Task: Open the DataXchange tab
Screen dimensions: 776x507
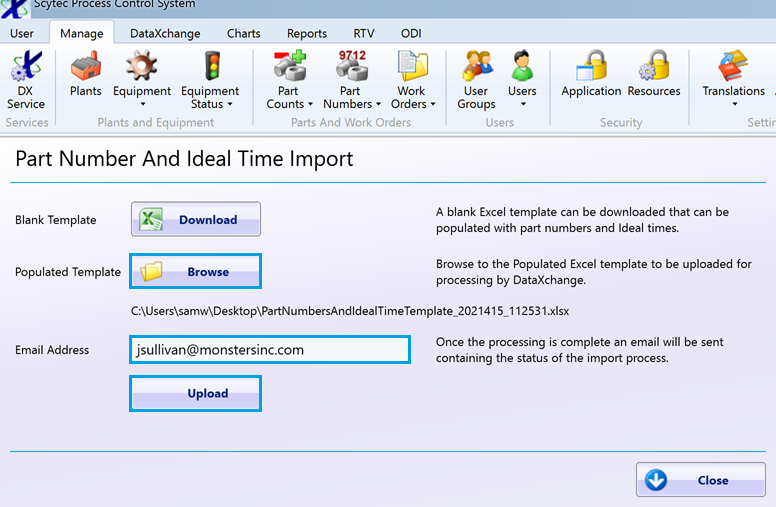Action: point(165,33)
